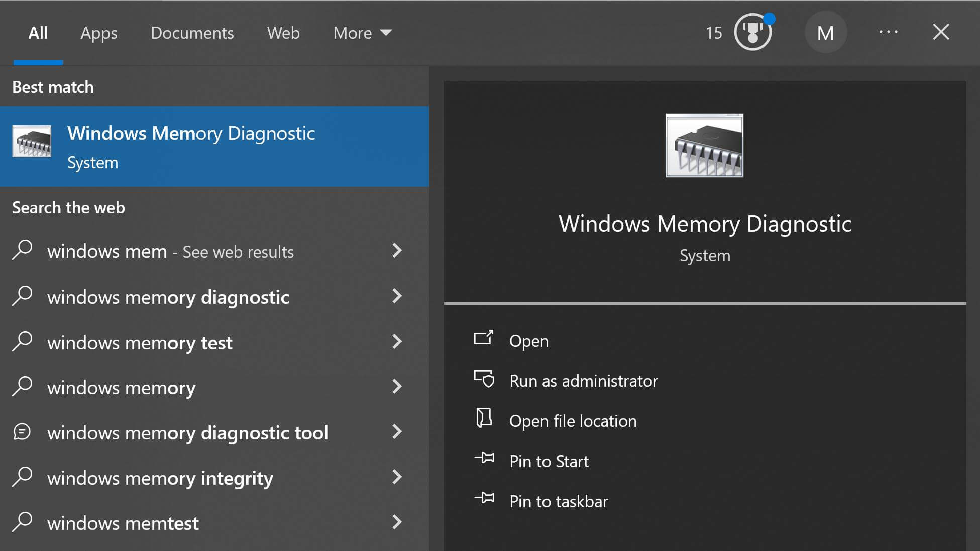Screen dimensions: 980x551
Task: Open your Microsoft account avatar labeled M
Action: point(826,32)
